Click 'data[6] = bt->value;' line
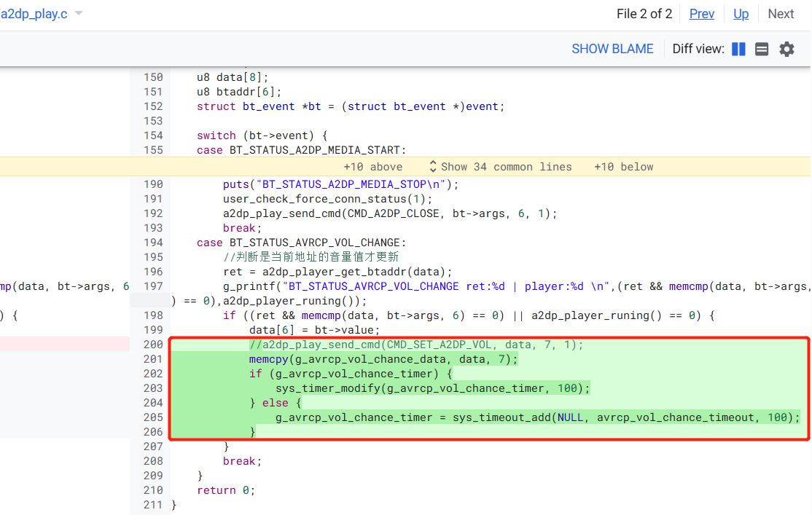Viewport: 812px width, 515px height. click(x=314, y=330)
